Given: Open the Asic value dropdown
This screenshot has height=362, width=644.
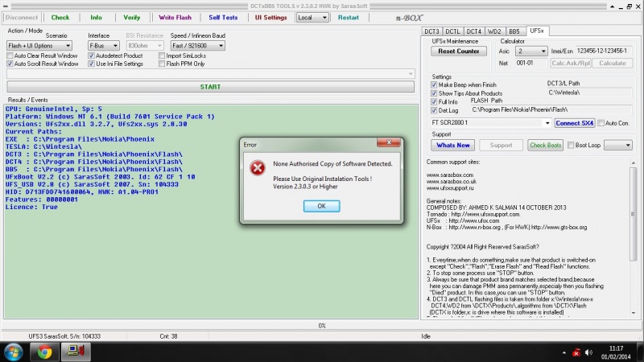Looking at the screenshot, I should (x=531, y=51).
